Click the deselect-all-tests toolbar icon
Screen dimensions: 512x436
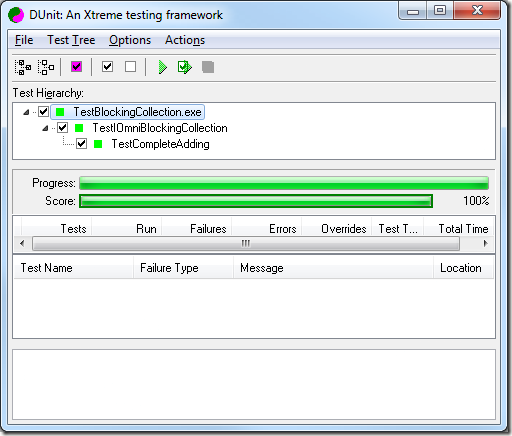(x=46, y=67)
